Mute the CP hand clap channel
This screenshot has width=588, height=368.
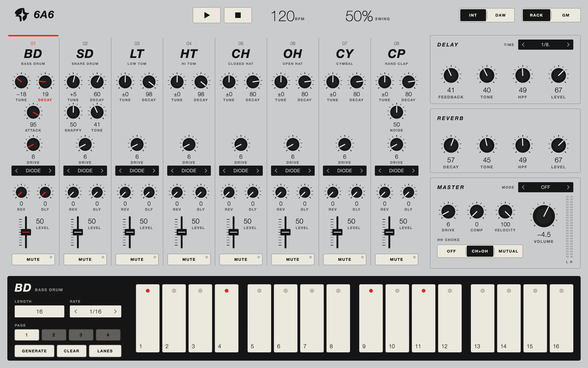(x=396, y=259)
